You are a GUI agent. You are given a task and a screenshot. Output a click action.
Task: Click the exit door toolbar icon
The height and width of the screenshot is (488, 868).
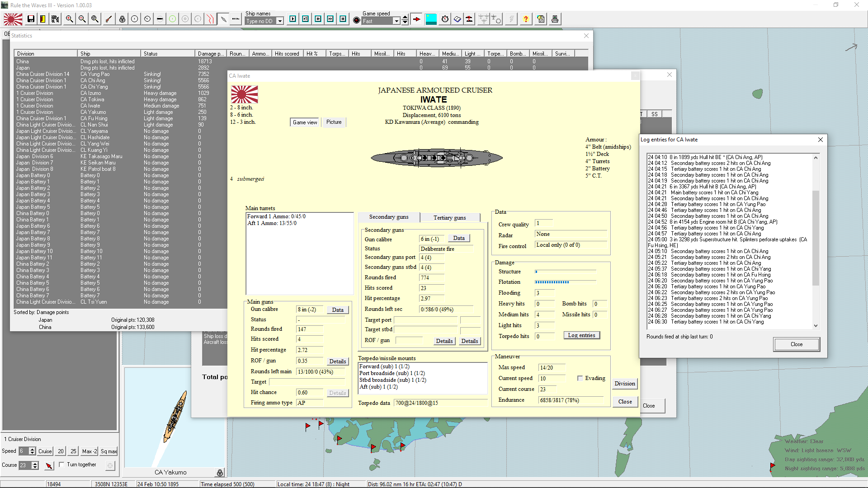click(x=42, y=19)
